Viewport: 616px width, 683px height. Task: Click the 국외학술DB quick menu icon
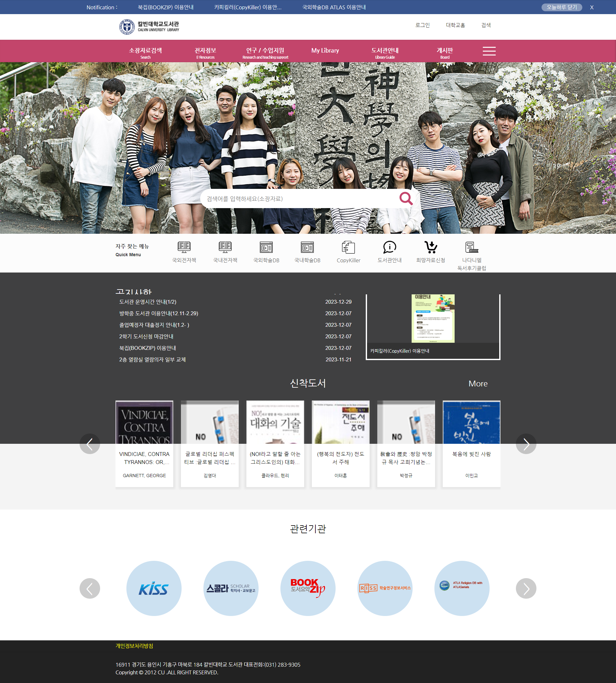pyautogui.click(x=266, y=247)
